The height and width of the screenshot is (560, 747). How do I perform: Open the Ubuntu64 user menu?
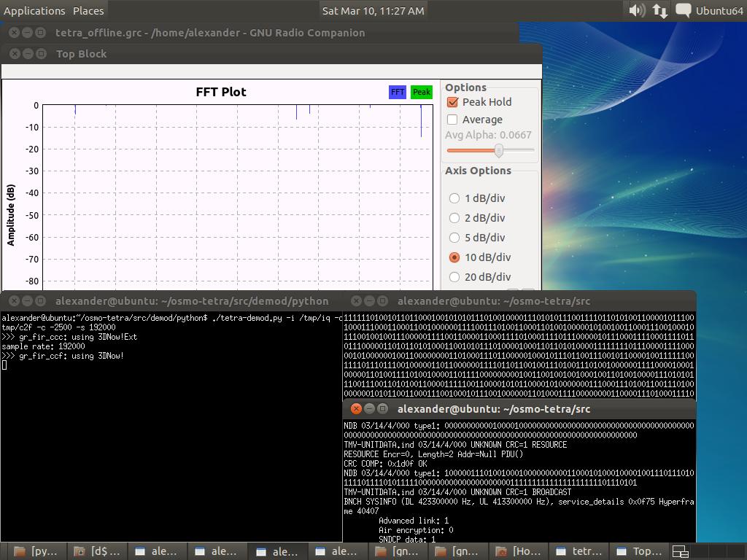(x=719, y=10)
